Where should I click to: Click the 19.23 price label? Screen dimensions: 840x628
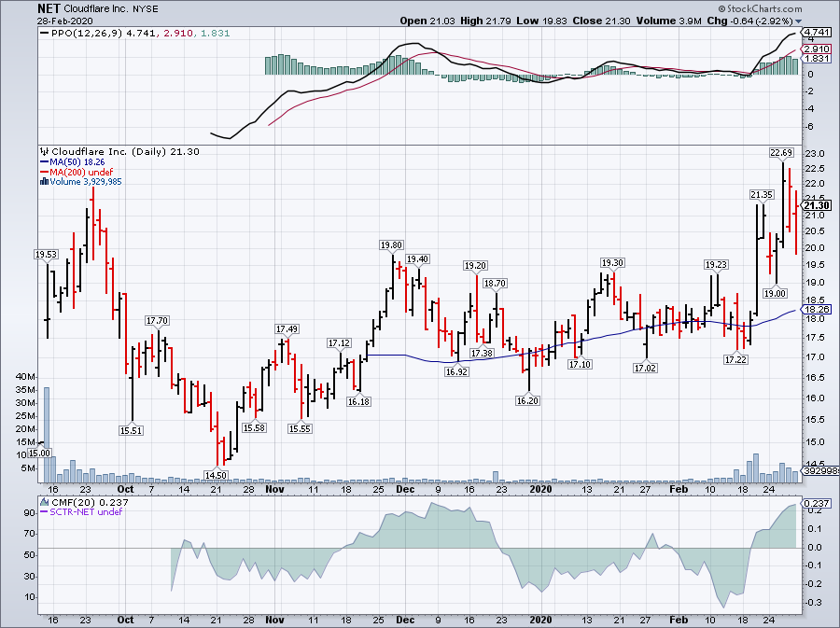click(x=716, y=265)
